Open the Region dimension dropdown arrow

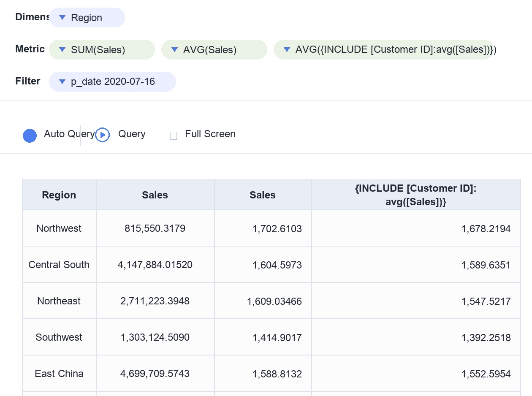click(x=62, y=18)
